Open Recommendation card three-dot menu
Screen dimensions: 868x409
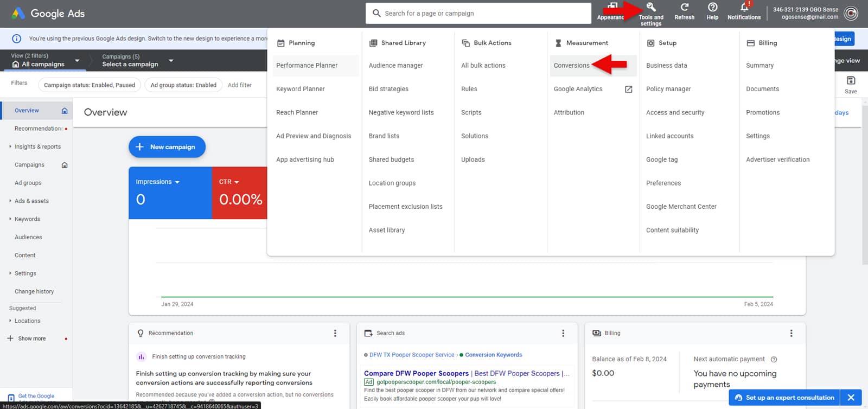point(335,333)
